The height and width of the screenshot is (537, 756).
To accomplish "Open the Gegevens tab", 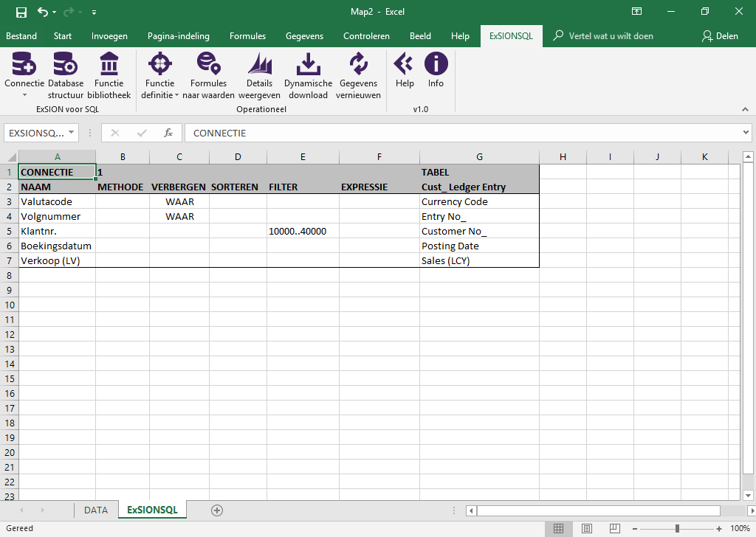I will [x=305, y=36].
